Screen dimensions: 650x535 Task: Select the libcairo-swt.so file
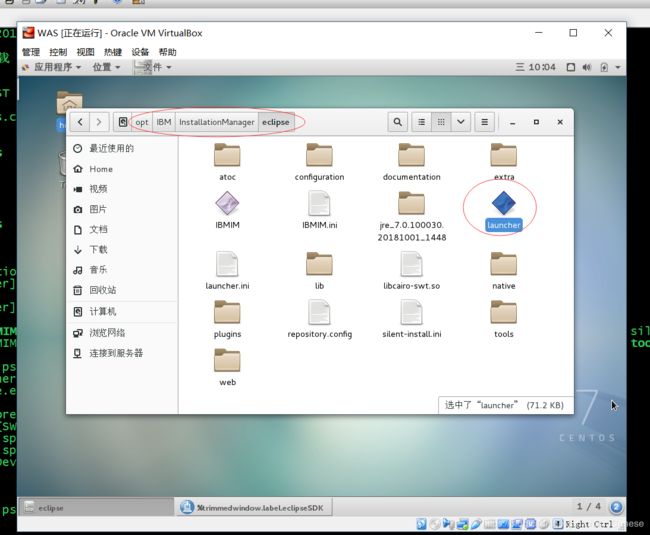click(x=411, y=270)
